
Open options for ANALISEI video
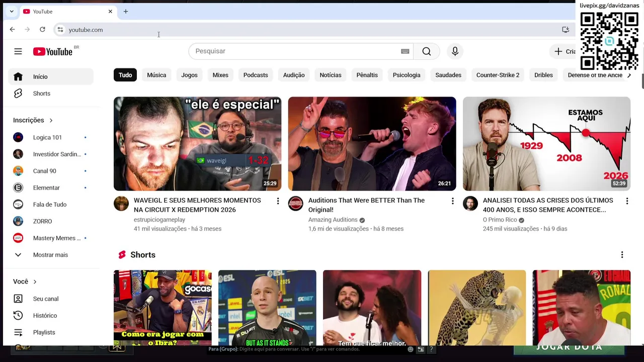pyautogui.click(x=627, y=201)
